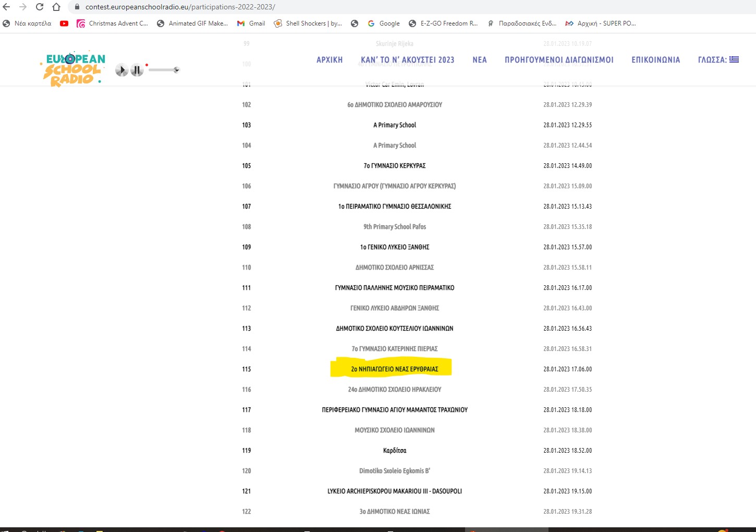
Task: Open the ΝΕΑ menu item
Action: click(x=479, y=60)
